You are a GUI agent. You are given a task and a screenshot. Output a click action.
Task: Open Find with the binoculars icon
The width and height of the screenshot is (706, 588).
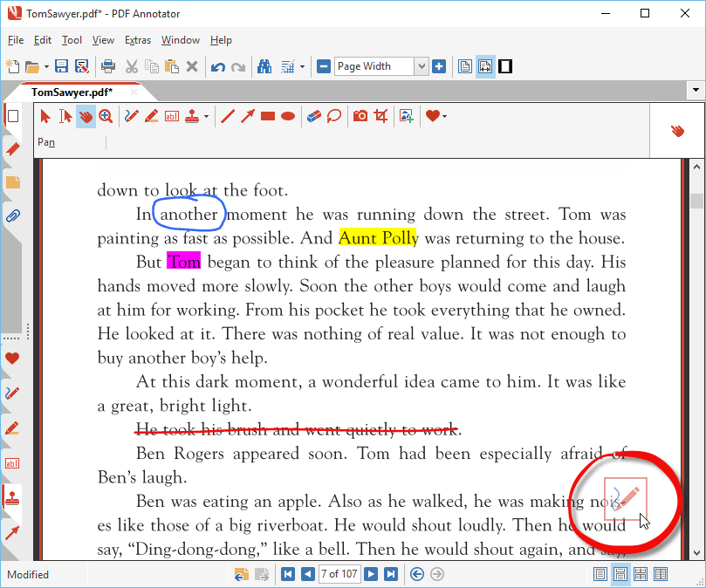(264, 66)
